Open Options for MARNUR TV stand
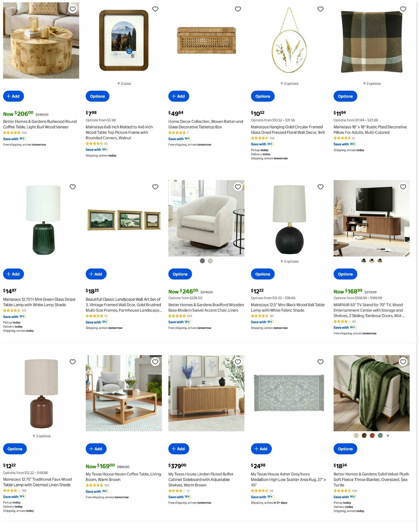 [x=345, y=274]
